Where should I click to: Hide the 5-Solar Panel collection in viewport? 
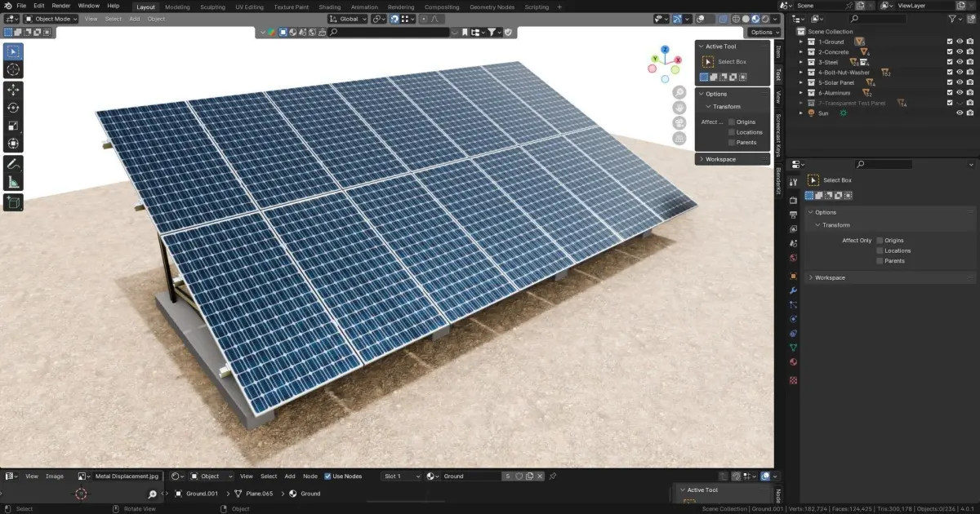pyautogui.click(x=960, y=82)
